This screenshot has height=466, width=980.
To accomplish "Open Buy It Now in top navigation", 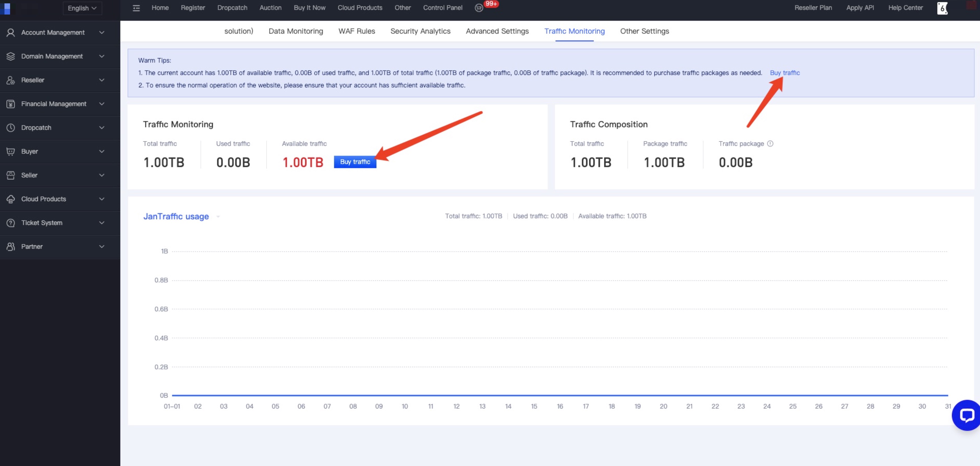I will [x=310, y=8].
